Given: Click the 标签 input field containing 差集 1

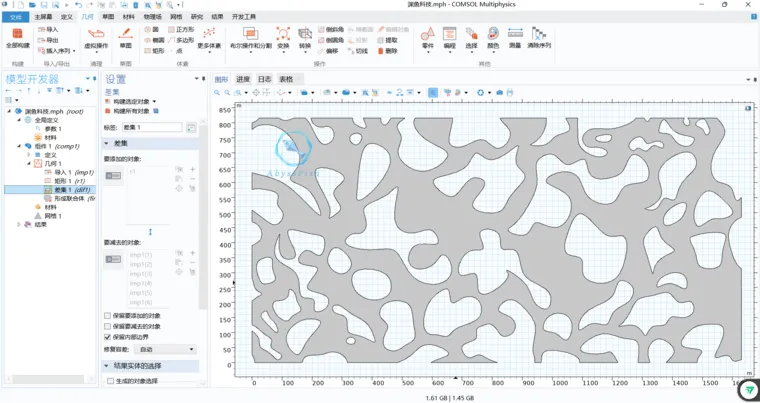Looking at the screenshot, I should click(151, 127).
